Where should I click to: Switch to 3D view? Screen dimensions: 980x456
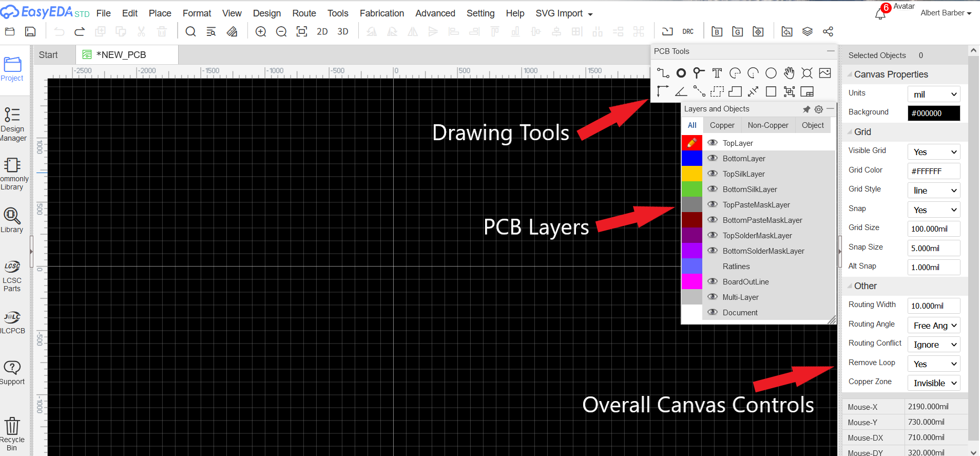343,32
